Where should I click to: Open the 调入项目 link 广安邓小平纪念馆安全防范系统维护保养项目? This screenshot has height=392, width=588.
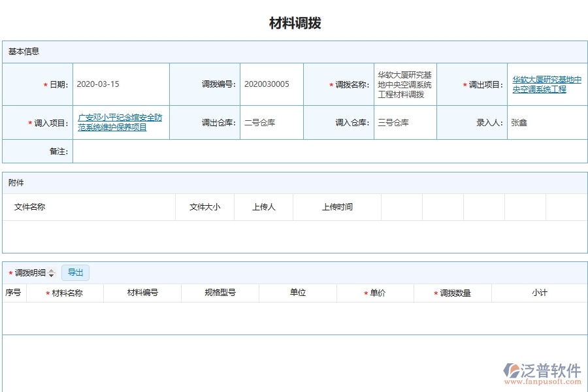120,122
